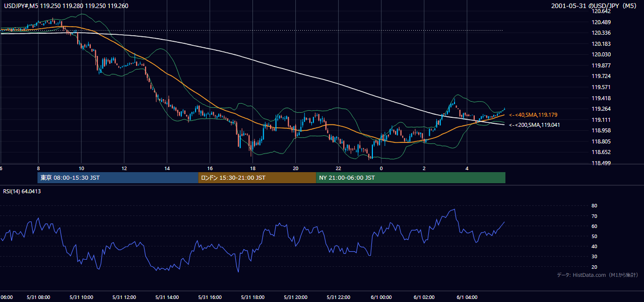Click the 5/31 14:00 bottom timestamp
This screenshot has width=644, height=302.
click(167, 297)
